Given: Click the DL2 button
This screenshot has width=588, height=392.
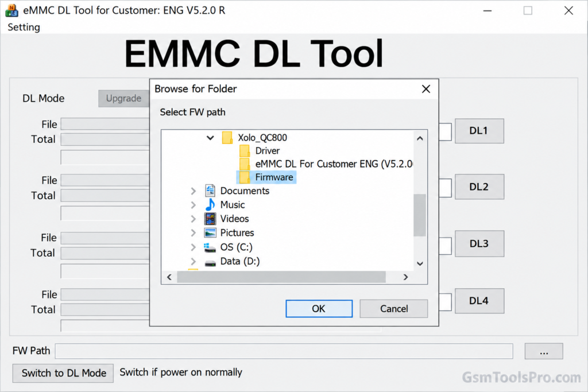Looking at the screenshot, I should [x=479, y=187].
